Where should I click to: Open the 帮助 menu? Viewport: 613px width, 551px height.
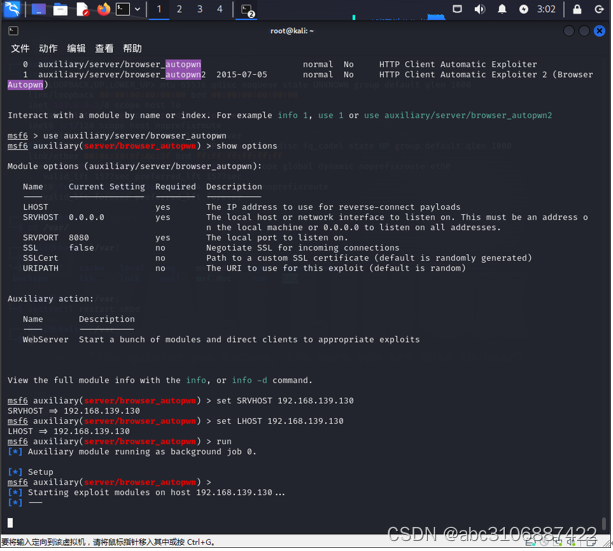pos(133,48)
